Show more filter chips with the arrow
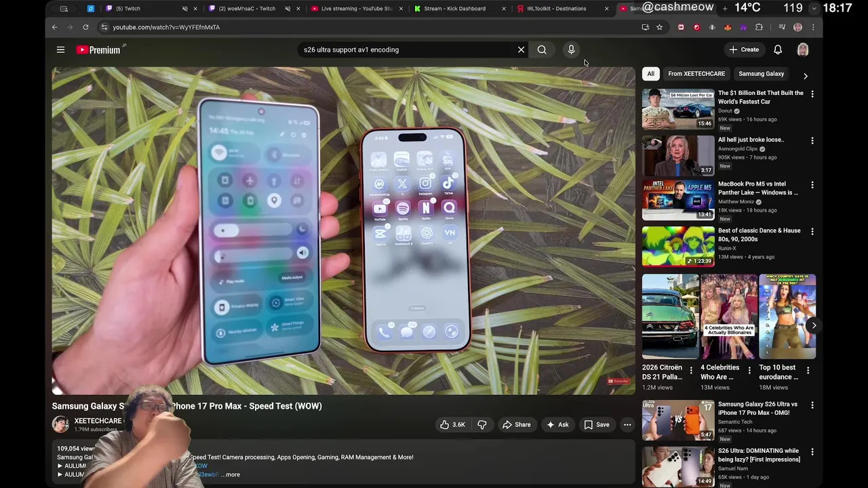 point(806,76)
